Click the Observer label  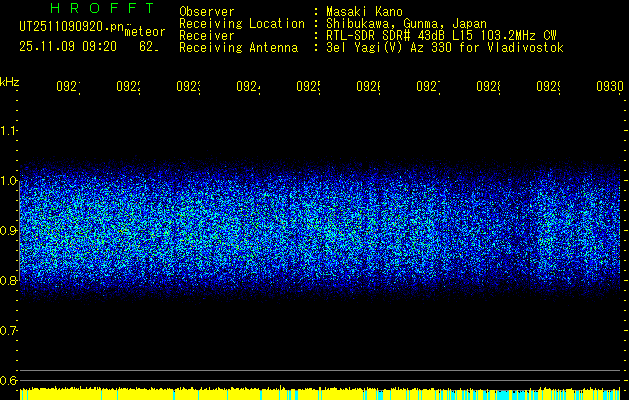(207, 12)
